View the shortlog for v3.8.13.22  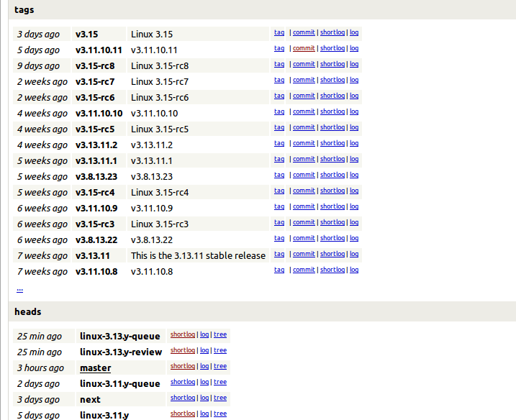(x=332, y=238)
